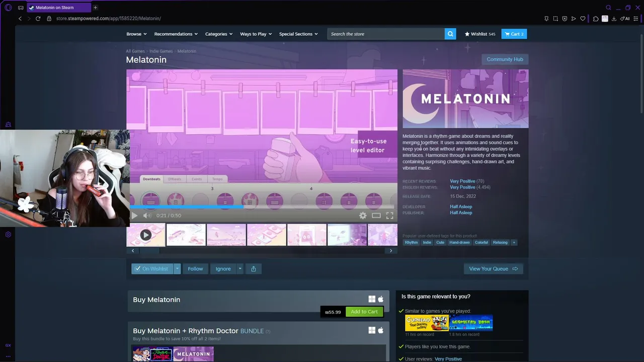Expand the Browse store menu
Image resolution: width=644 pixels, height=362 pixels.
click(136, 34)
